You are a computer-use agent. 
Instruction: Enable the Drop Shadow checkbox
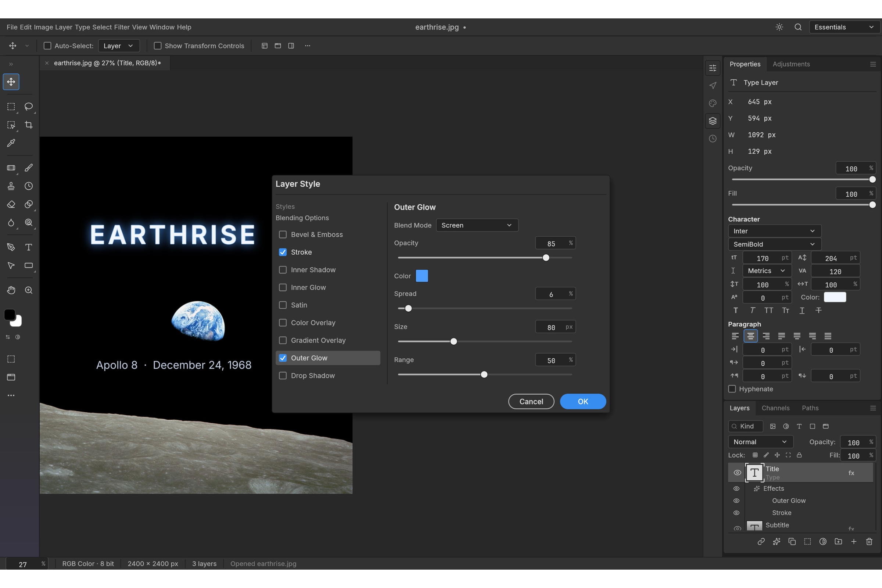[283, 376]
